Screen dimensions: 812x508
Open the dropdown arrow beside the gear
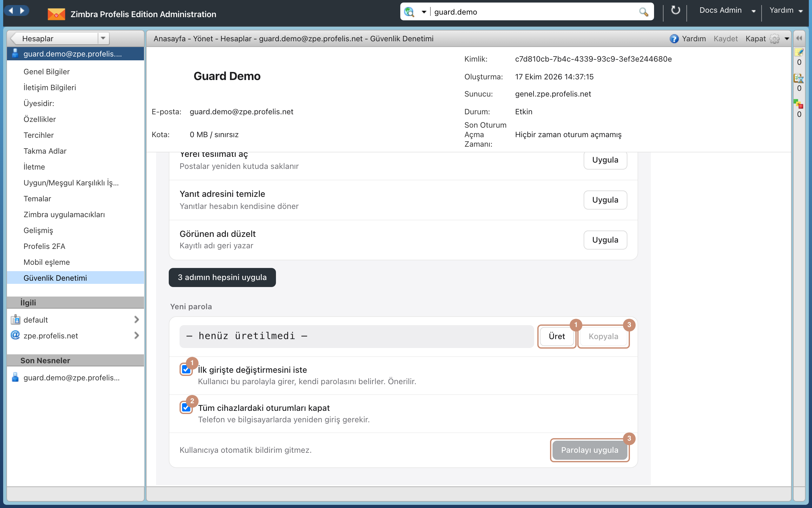point(787,39)
